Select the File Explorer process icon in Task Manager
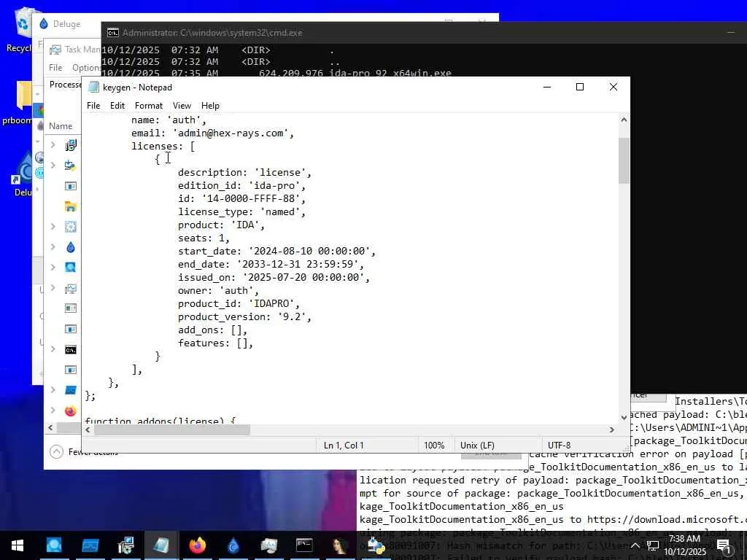747x560 pixels. 71,206
